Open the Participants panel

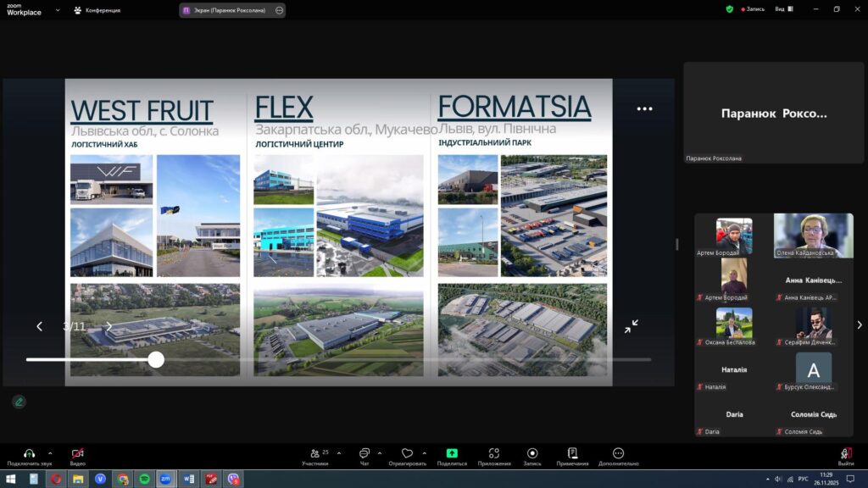click(315, 454)
